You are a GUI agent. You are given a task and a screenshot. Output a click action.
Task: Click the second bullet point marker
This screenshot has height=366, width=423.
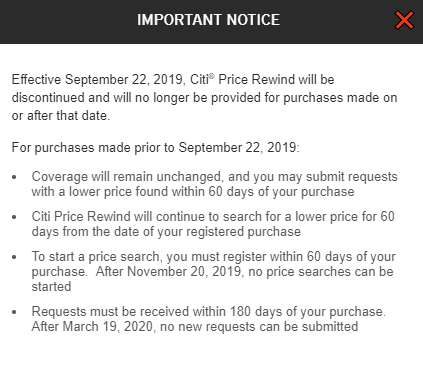[14, 217]
